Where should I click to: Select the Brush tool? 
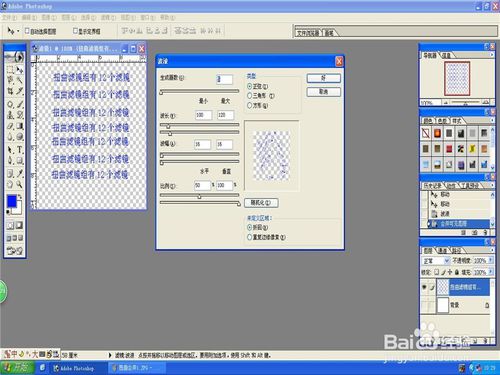click(x=20, y=104)
